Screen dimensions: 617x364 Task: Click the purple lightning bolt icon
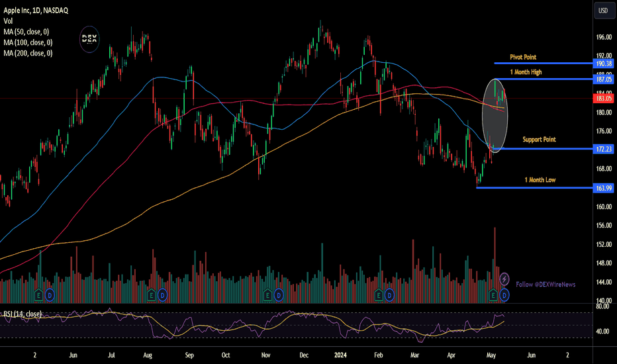504,279
